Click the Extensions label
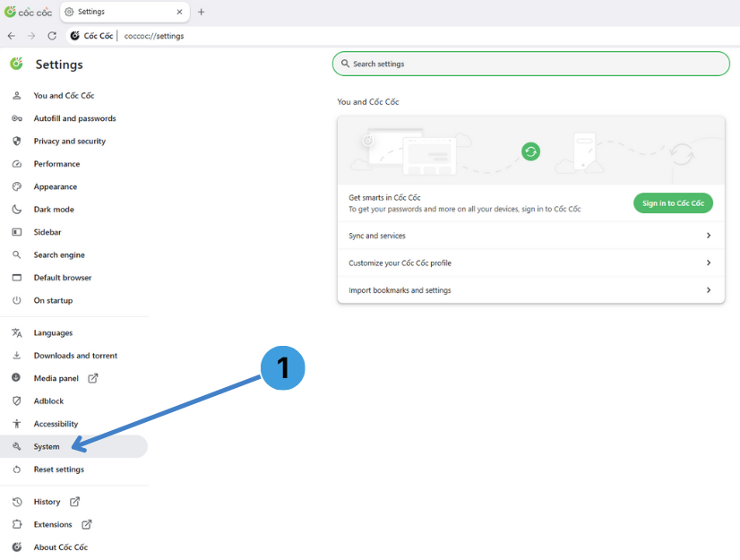This screenshot has width=740, height=560. [53, 524]
